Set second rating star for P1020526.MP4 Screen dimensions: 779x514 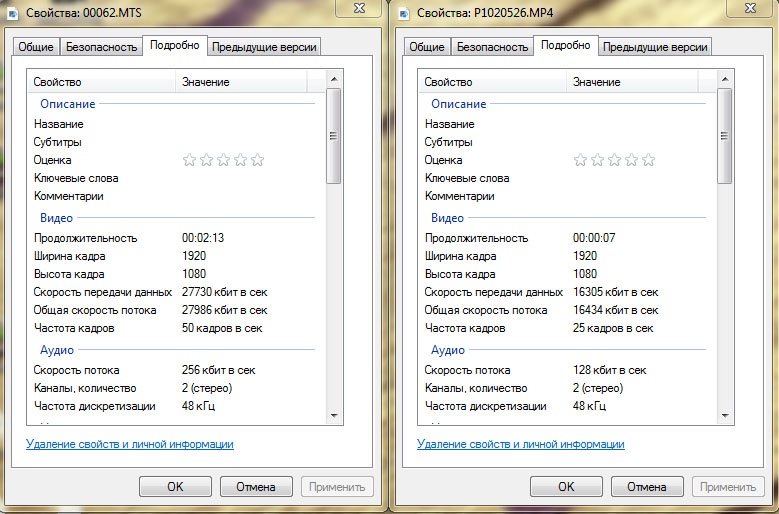click(x=598, y=160)
